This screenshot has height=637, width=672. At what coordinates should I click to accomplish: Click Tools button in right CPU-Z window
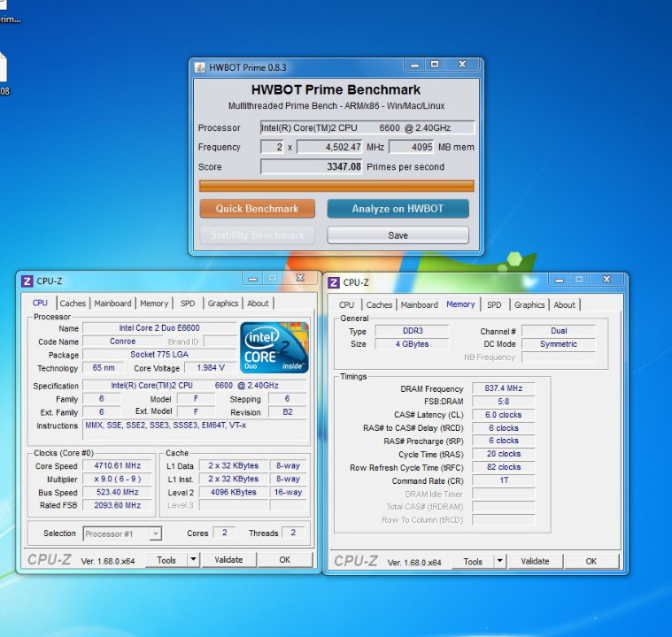click(x=473, y=561)
